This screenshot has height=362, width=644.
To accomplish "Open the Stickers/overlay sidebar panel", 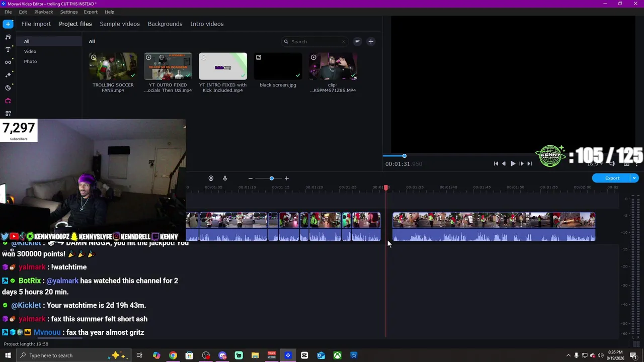I will point(8,87).
